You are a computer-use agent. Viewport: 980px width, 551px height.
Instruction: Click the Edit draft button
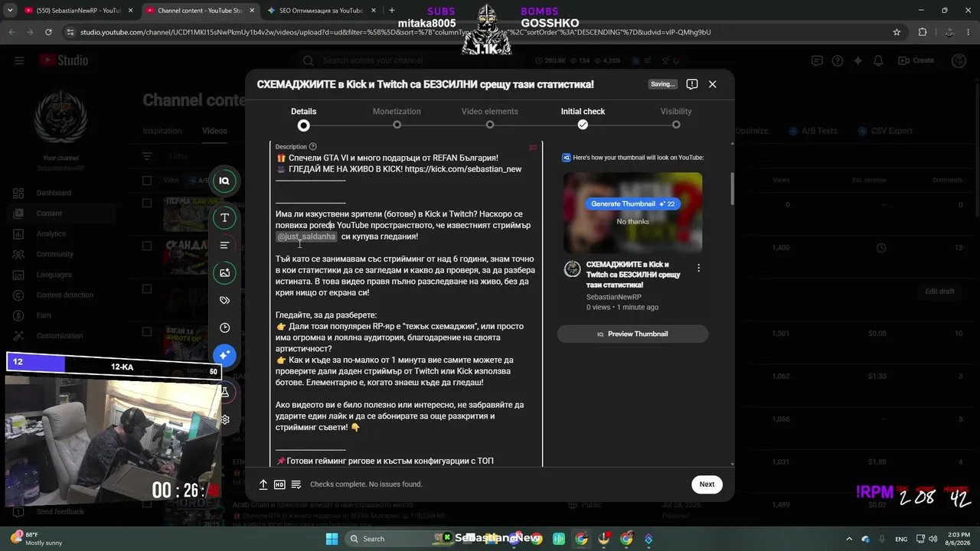(x=939, y=292)
